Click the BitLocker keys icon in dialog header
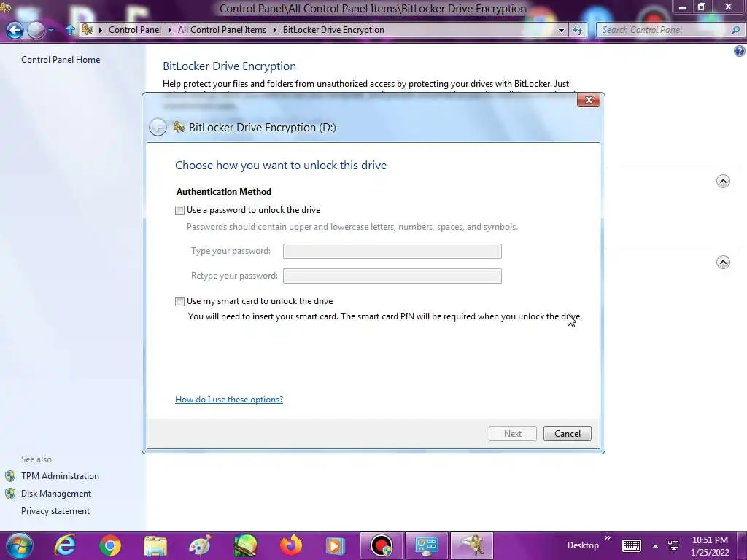Image resolution: width=747 pixels, height=560 pixels. [x=179, y=127]
